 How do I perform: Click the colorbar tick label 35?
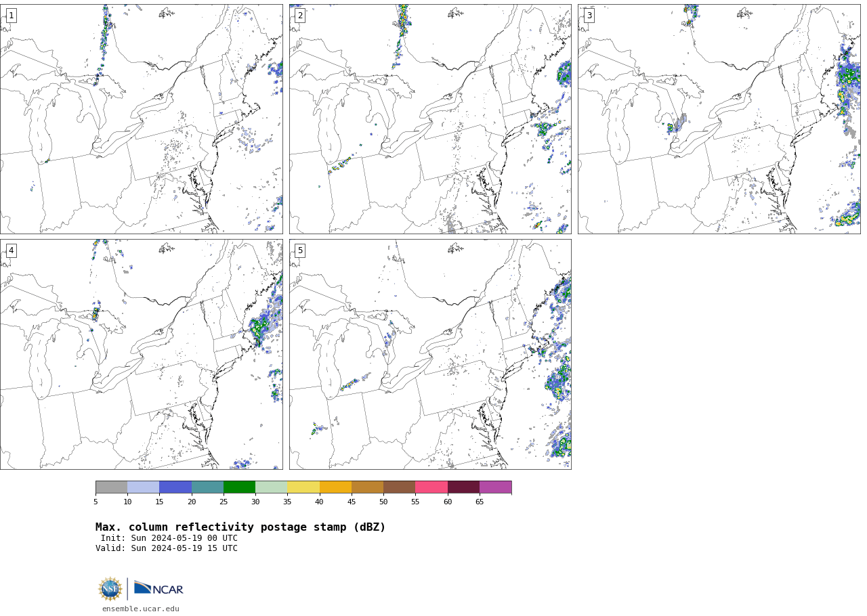point(287,502)
